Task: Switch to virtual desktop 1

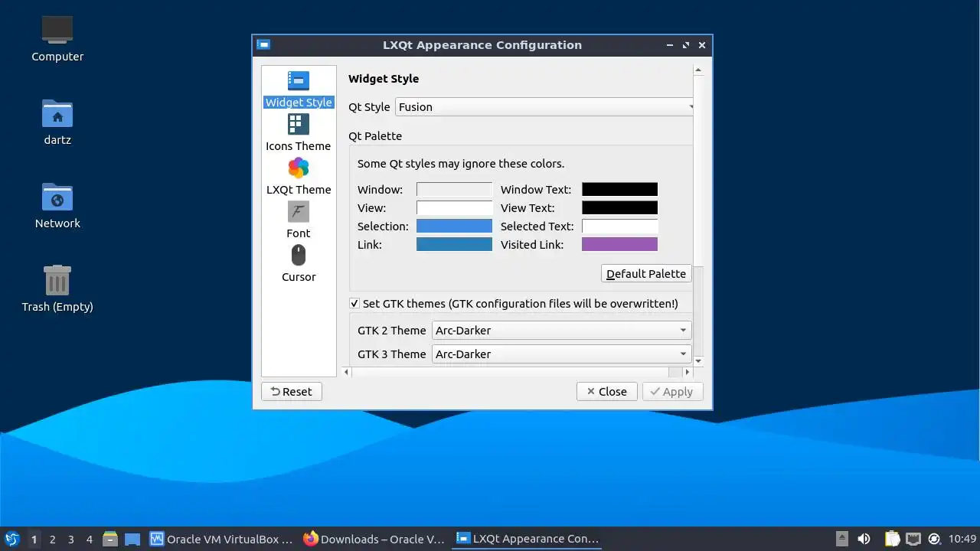Action: click(x=34, y=539)
